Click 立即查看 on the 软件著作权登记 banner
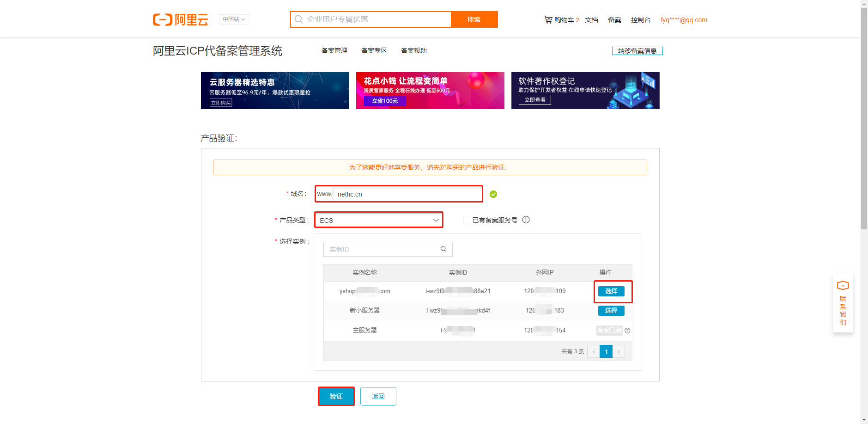 tap(535, 100)
